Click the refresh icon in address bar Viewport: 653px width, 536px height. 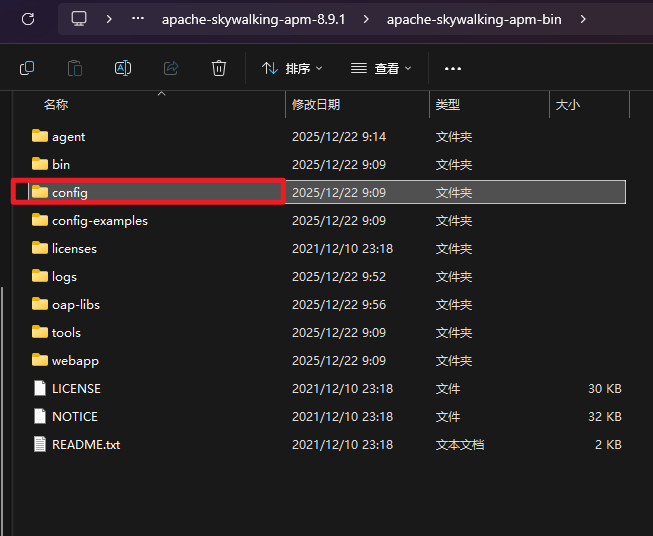28,19
